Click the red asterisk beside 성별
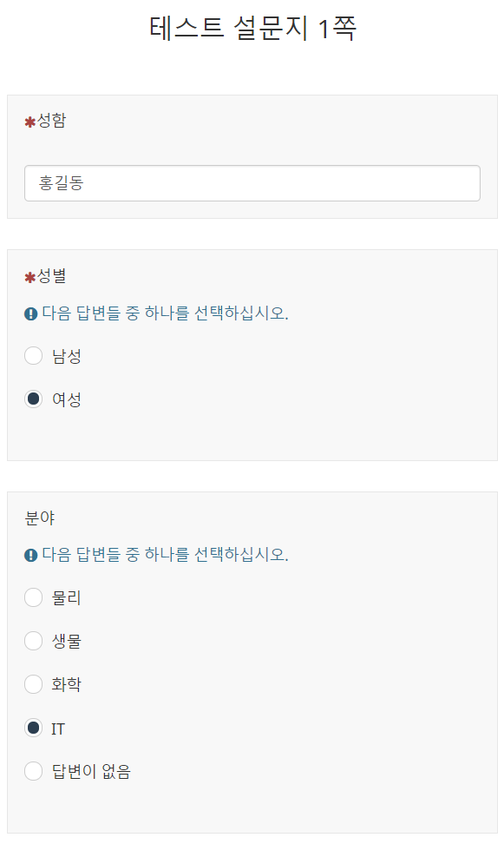 [29, 278]
